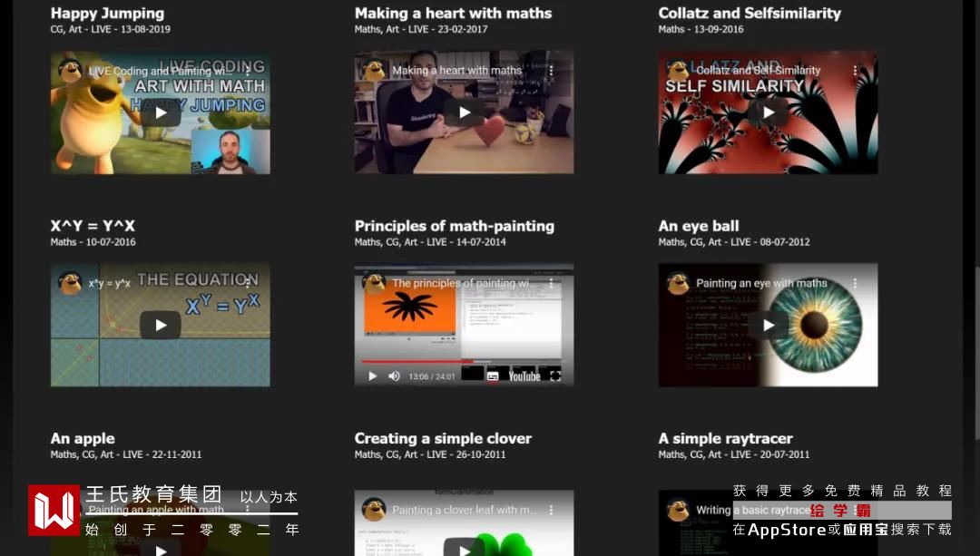The width and height of the screenshot is (980, 556).
Task: Toggle subtitles in principles of painting player
Action: (x=493, y=376)
